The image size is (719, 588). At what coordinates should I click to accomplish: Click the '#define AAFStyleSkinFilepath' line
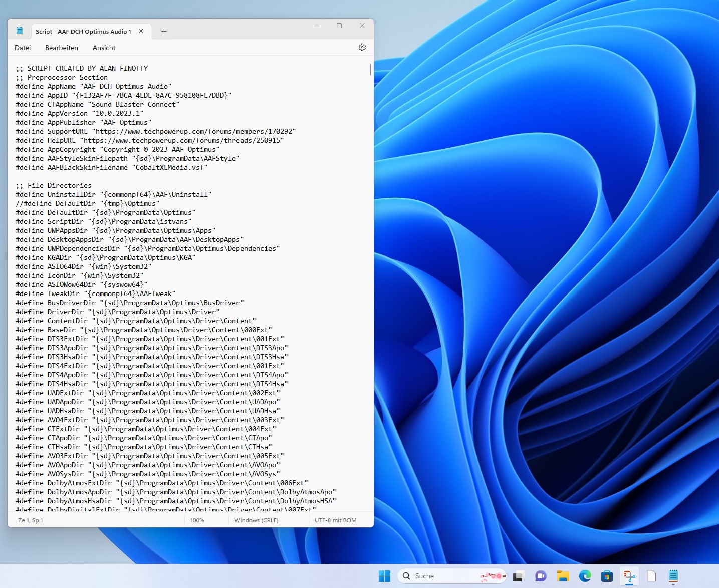pyautogui.click(x=128, y=158)
